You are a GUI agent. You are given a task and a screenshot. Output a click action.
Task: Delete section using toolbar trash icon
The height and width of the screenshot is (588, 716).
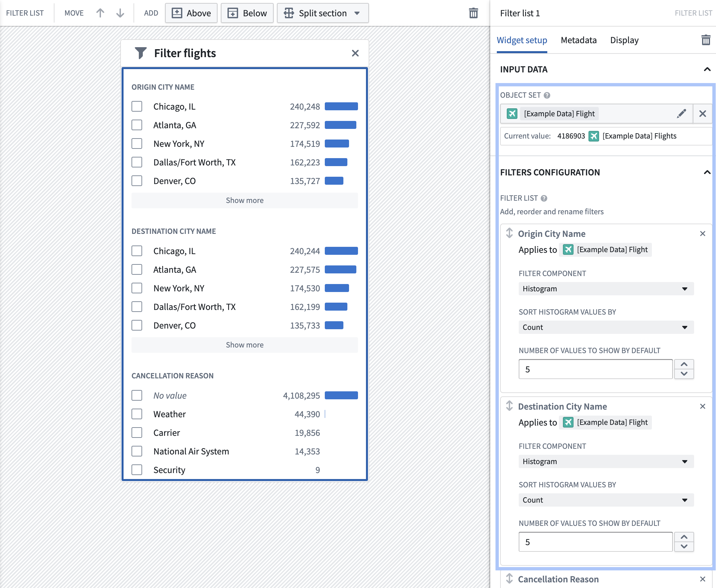pyautogui.click(x=473, y=13)
